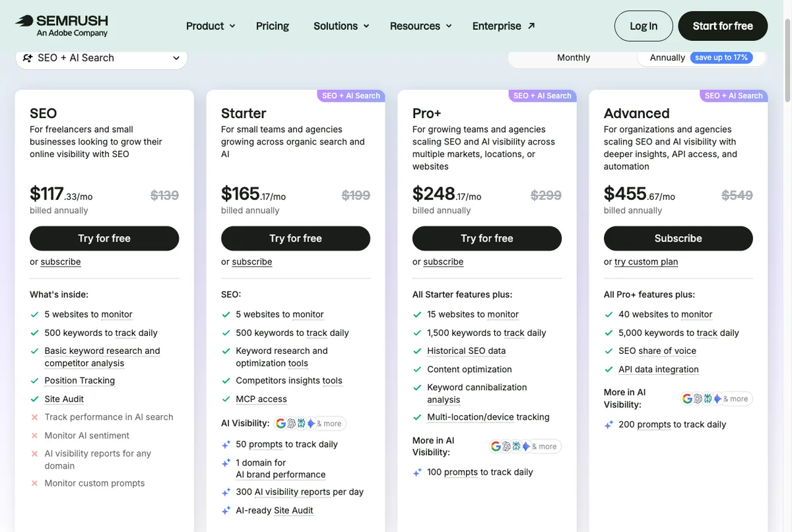Click Multi-location/device tracking in Pro+

coord(488,417)
